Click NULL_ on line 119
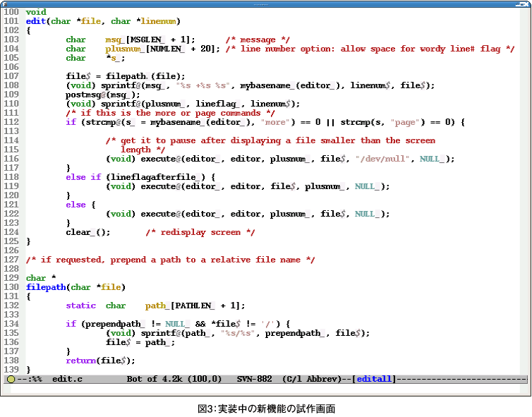 pos(368,186)
